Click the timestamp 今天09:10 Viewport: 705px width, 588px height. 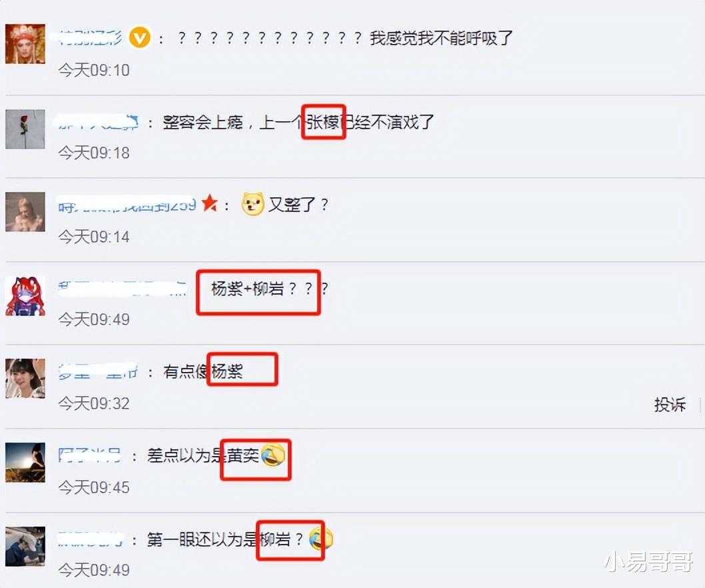[94, 70]
